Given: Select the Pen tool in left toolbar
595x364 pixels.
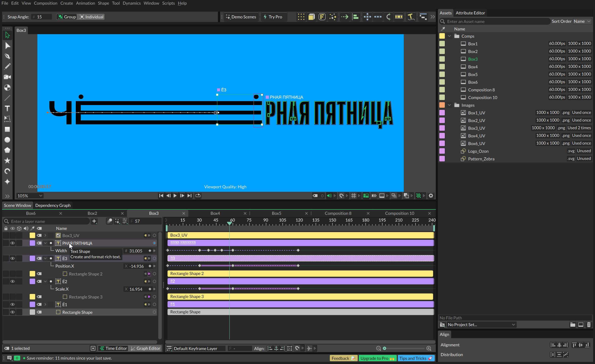Looking at the screenshot, I should 7,56.
